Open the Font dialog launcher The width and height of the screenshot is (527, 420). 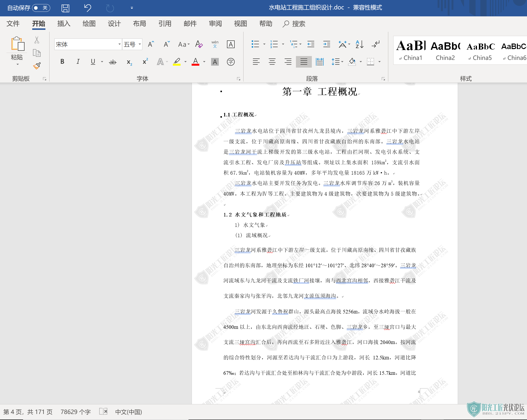tap(238, 79)
